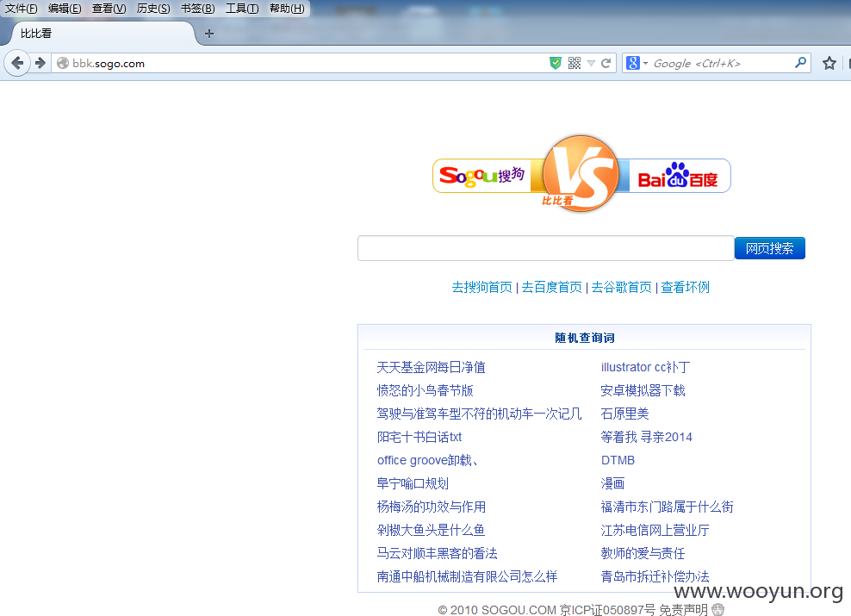Screen dimensions: 851x616
Task: Bookmark this page with star icon
Action: [x=829, y=64]
